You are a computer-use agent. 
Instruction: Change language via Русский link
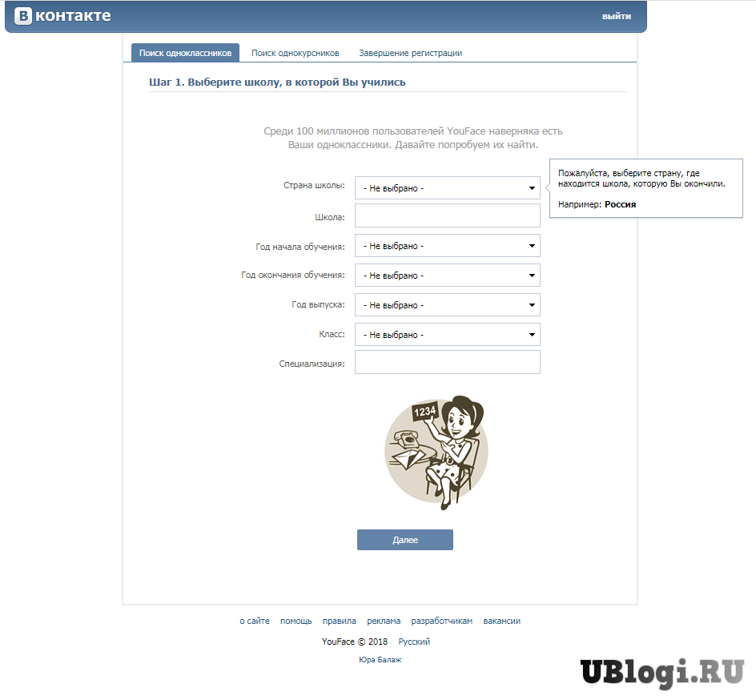tap(414, 642)
